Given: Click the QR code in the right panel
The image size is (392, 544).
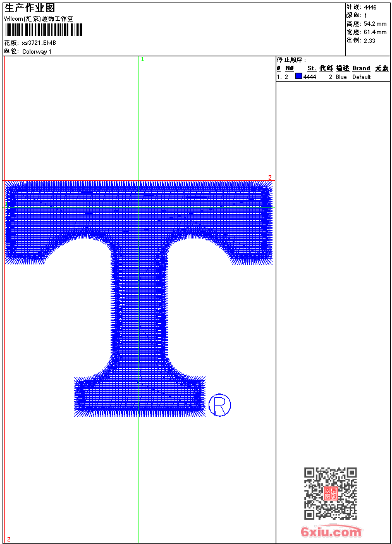Looking at the screenshot, I should pos(330,493).
